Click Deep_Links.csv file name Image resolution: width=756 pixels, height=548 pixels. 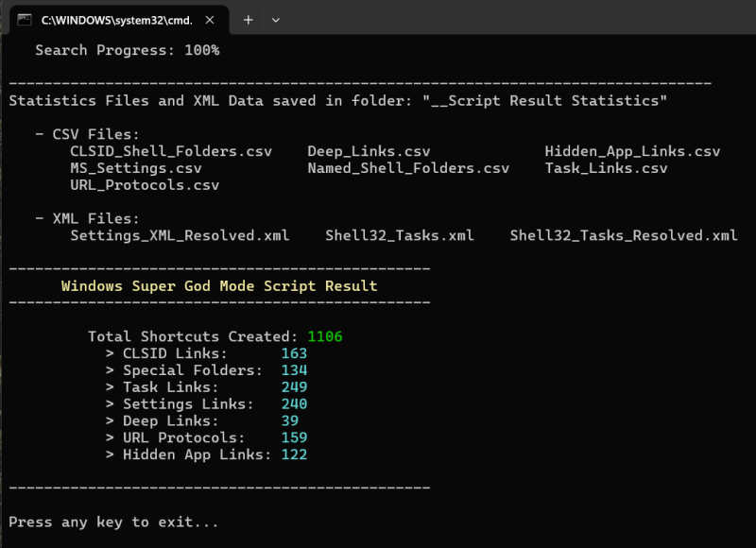(369, 151)
